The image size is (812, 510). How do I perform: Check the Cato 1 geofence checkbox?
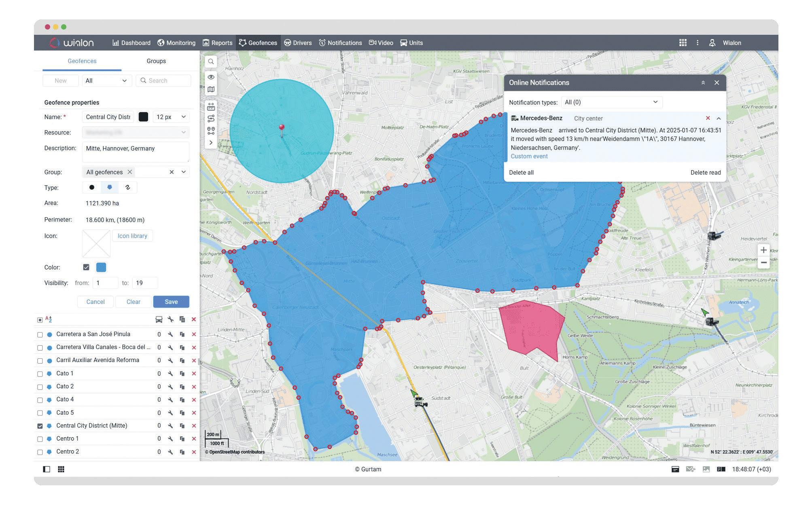click(40, 374)
